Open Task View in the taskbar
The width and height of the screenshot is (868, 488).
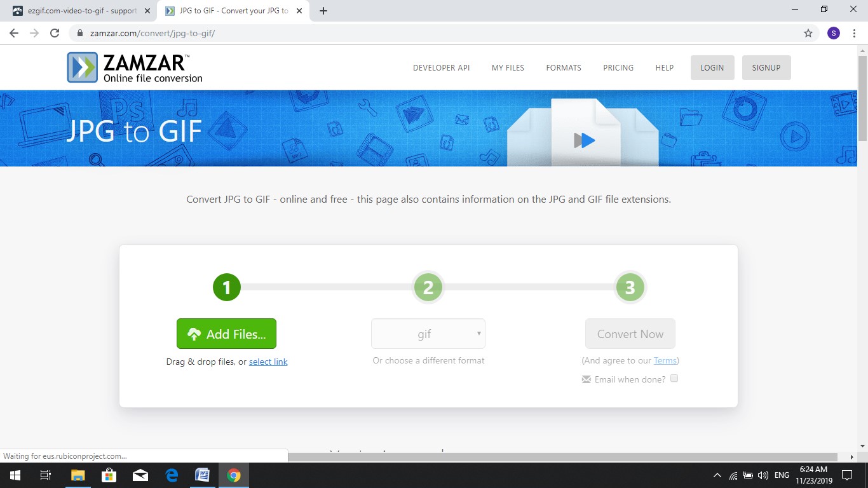point(46,475)
